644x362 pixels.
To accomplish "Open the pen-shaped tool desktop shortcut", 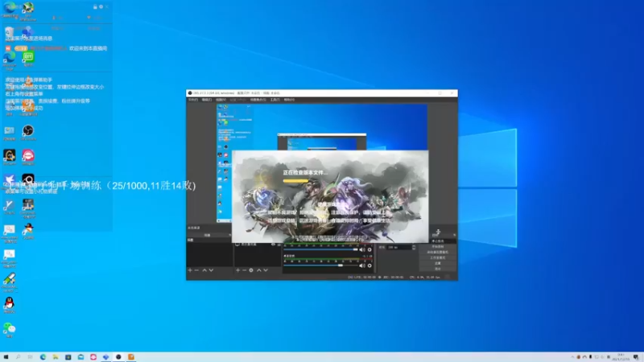I will (9, 280).
